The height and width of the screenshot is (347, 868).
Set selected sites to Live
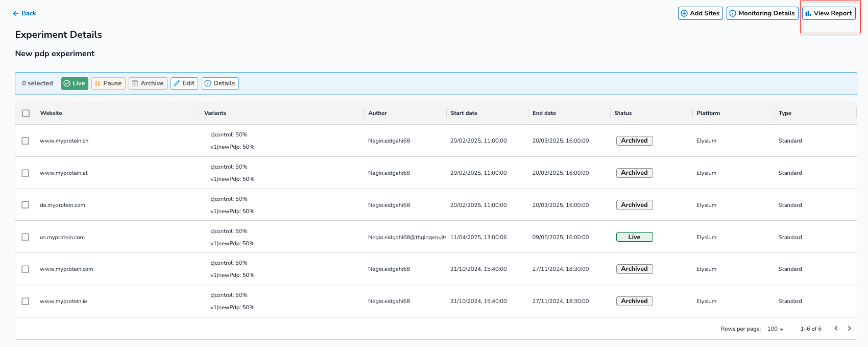pyautogui.click(x=75, y=83)
